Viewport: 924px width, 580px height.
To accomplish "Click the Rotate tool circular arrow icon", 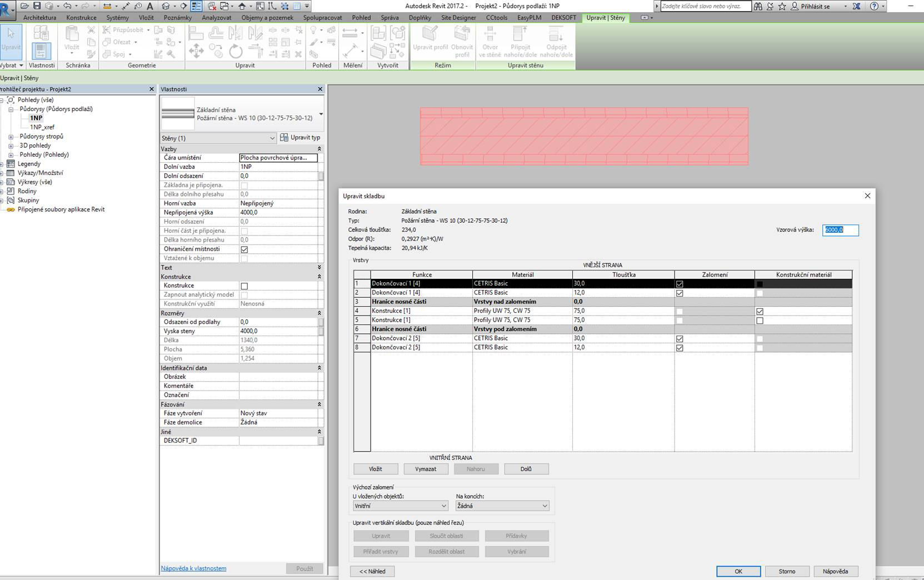I will tap(236, 52).
